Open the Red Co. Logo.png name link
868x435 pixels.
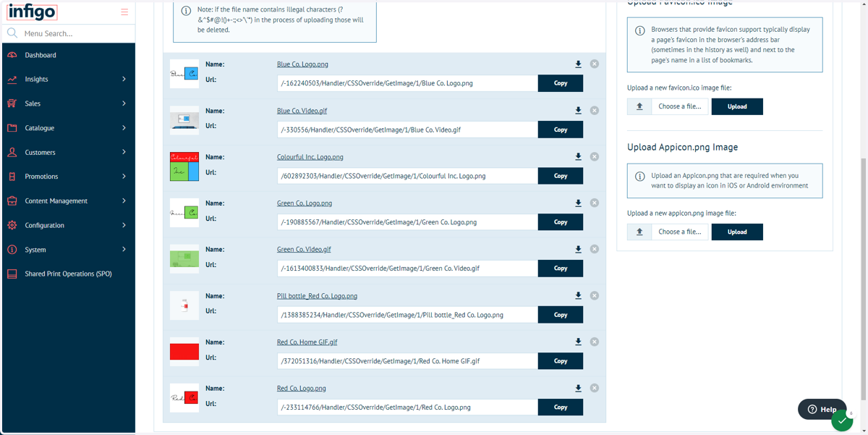[x=302, y=389]
